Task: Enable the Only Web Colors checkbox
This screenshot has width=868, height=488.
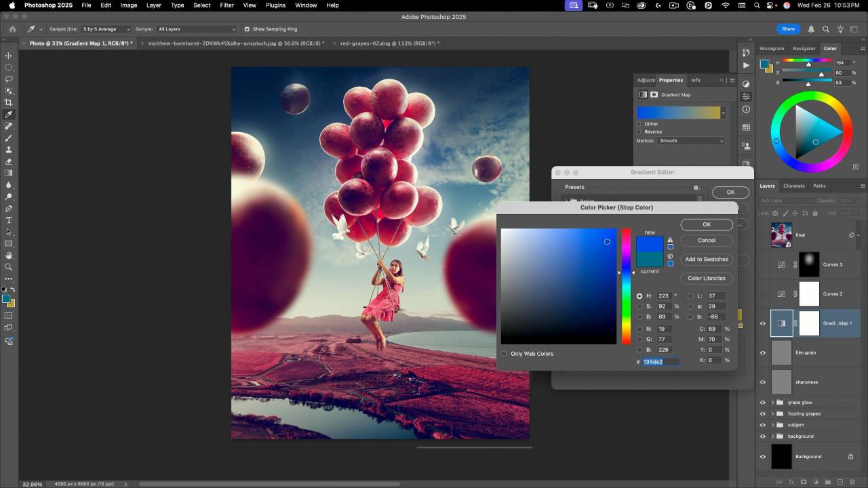Action: (x=504, y=354)
